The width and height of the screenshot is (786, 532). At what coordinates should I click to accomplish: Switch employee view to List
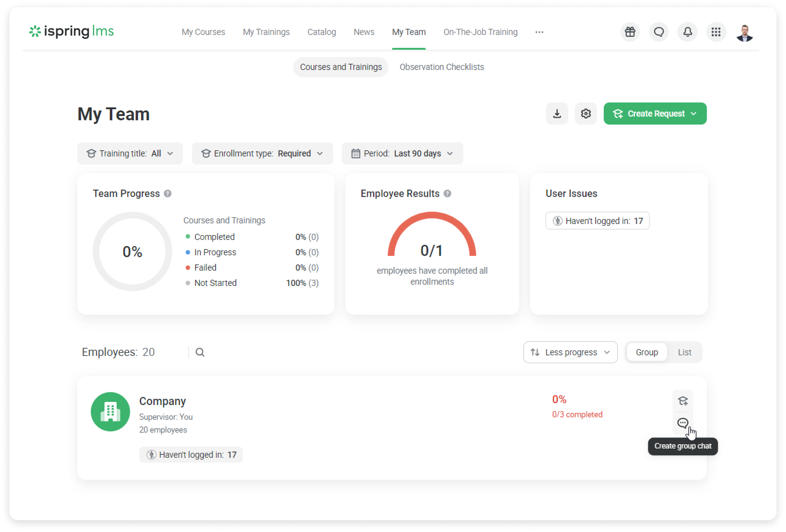(684, 353)
